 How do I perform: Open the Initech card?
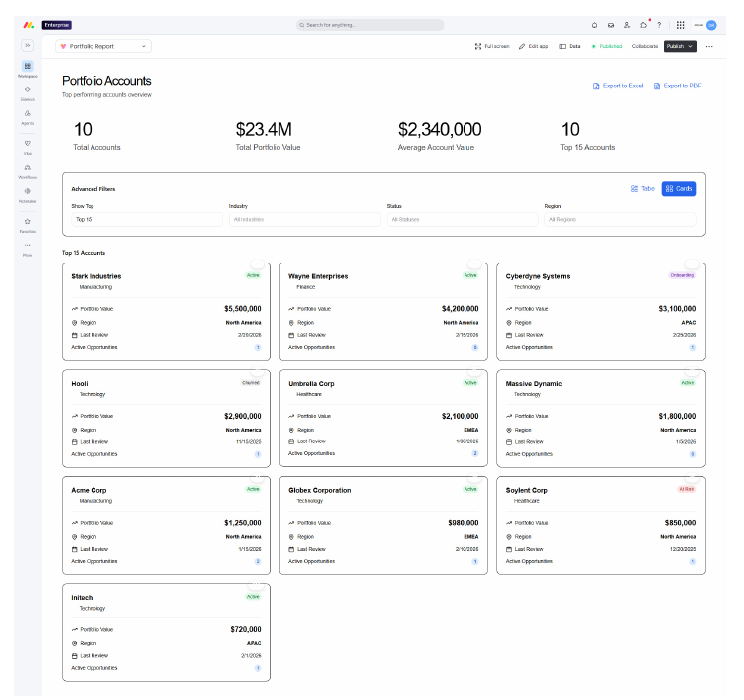click(166, 632)
